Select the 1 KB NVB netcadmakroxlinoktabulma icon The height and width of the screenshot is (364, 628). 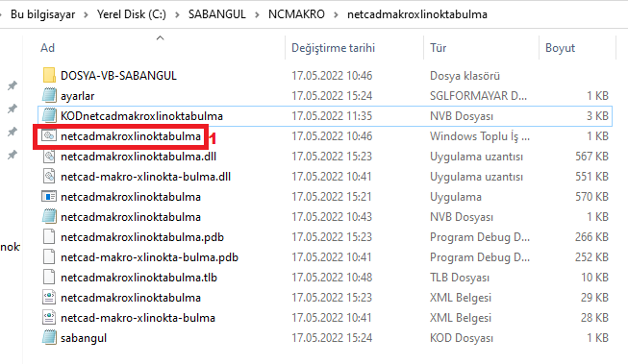[x=49, y=216]
